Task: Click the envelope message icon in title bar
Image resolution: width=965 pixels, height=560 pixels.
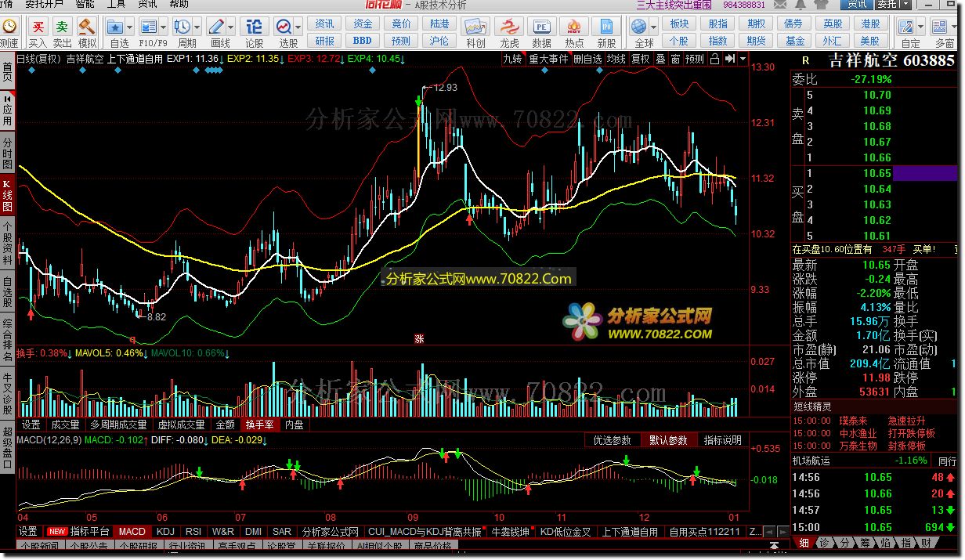Action: [780, 5]
